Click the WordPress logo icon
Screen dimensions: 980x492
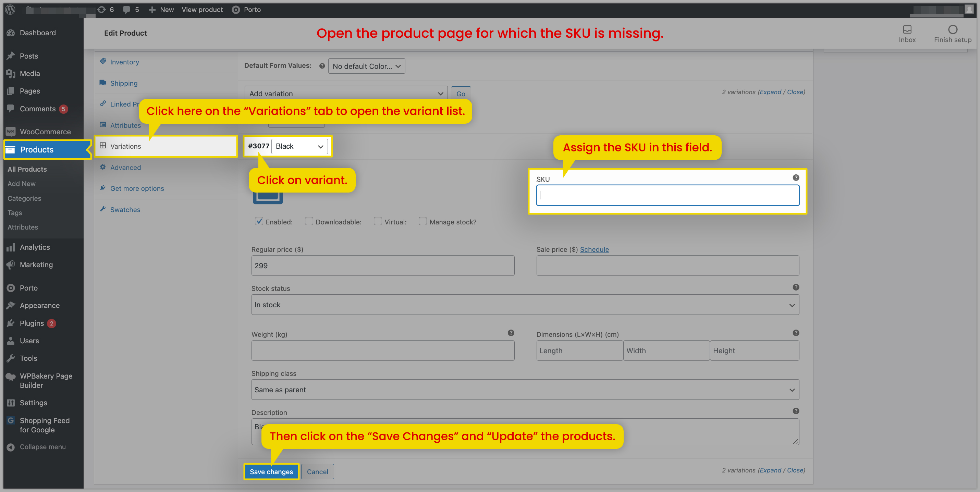click(x=10, y=10)
